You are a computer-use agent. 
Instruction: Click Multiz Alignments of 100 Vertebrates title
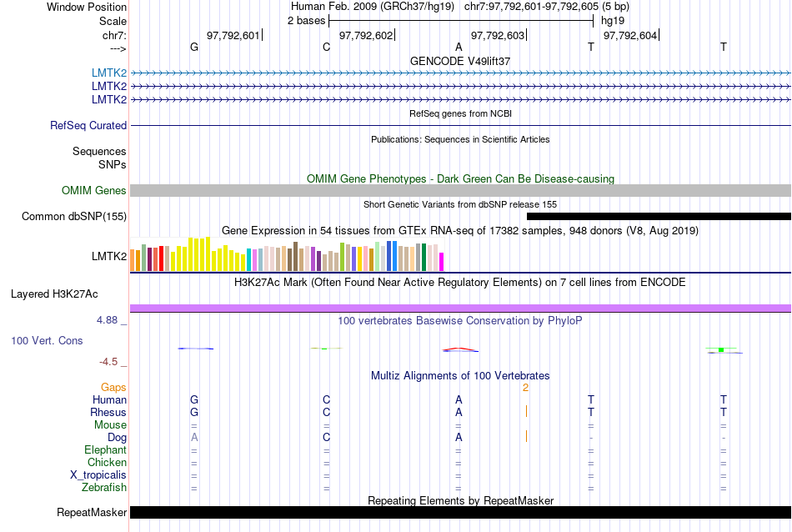pos(460,376)
